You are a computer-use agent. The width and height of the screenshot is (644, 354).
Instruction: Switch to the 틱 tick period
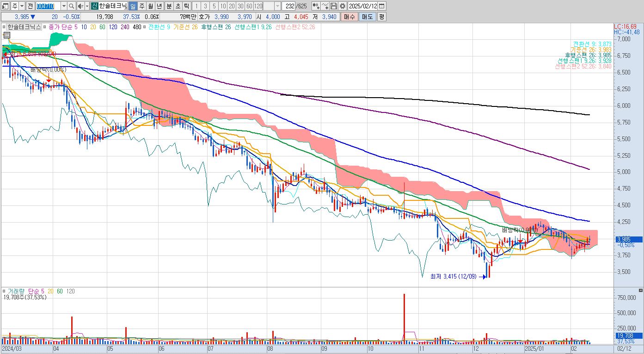tap(186, 6)
